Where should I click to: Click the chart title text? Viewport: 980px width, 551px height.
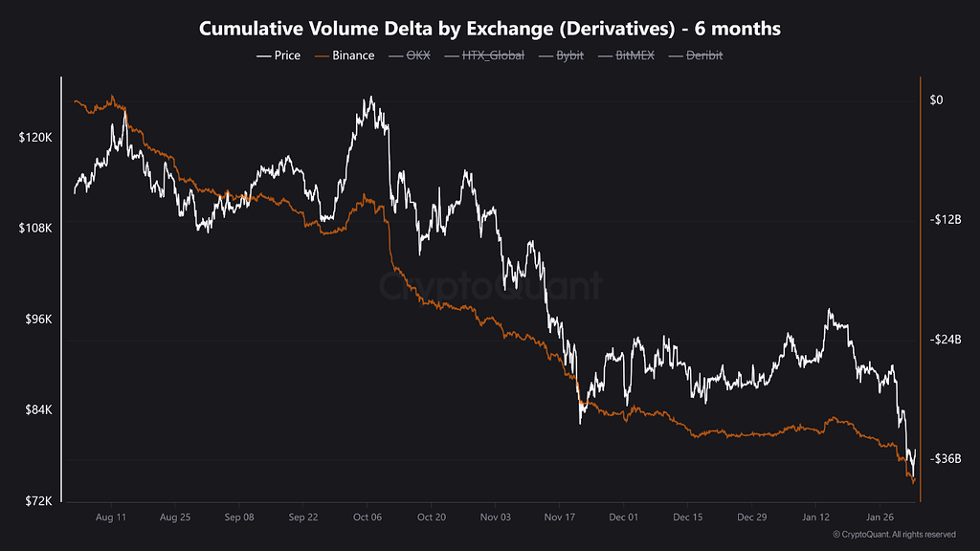point(490,29)
